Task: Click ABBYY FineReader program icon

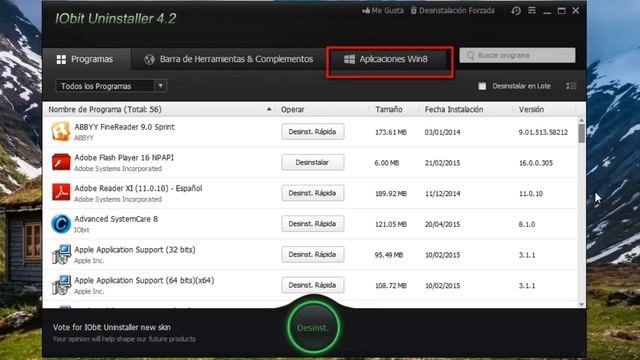Action: 61,131
